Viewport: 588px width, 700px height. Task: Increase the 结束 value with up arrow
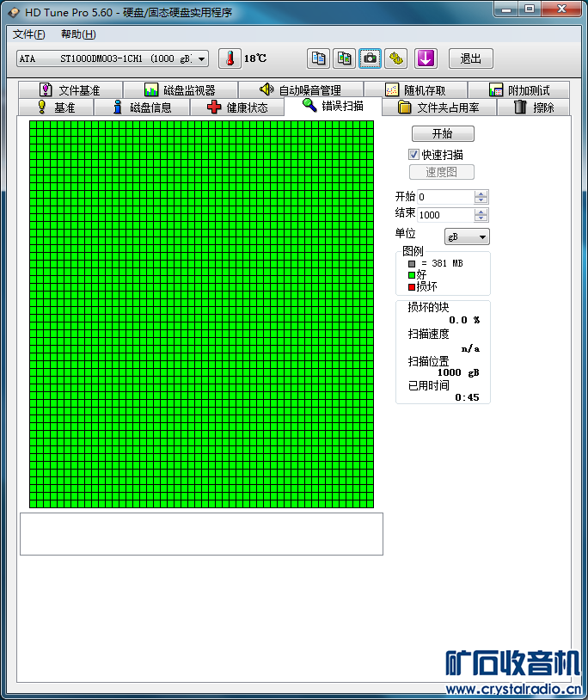(481, 212)
